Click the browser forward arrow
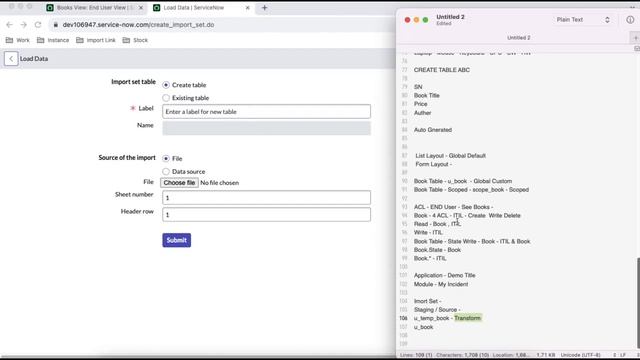 24,25
